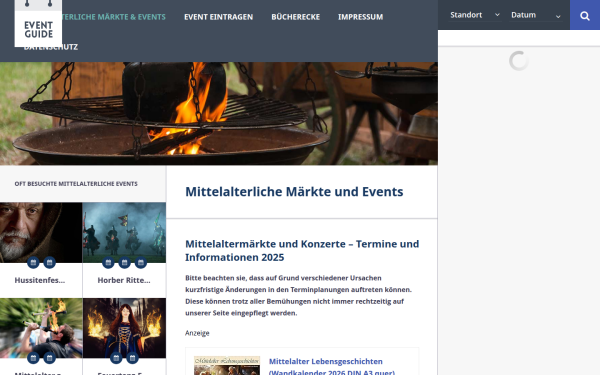Open the red-haired fire woman thumbnail
600x375 pixels.
click(x=124, y=328)
